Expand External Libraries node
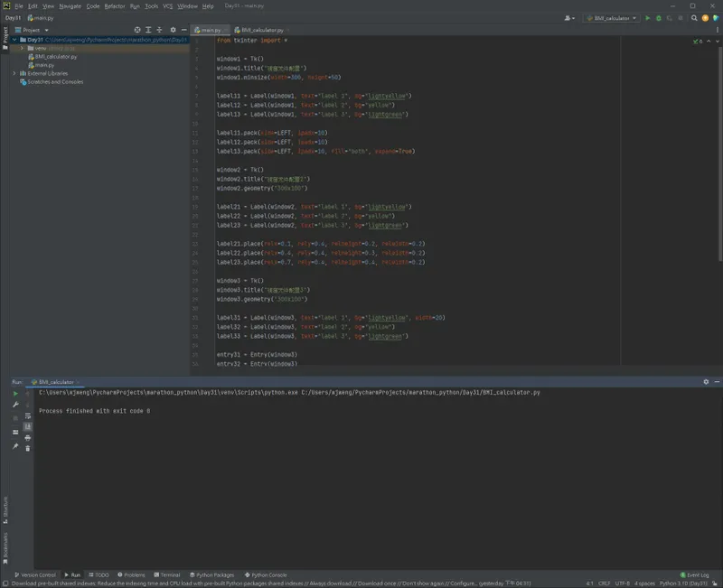723x588 pixels. point(14,73)
